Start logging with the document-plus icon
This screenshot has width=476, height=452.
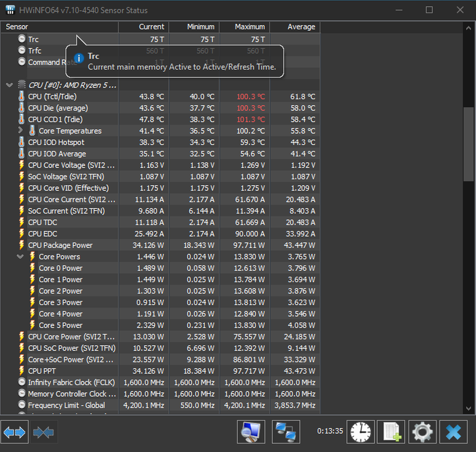click(391, 432)
